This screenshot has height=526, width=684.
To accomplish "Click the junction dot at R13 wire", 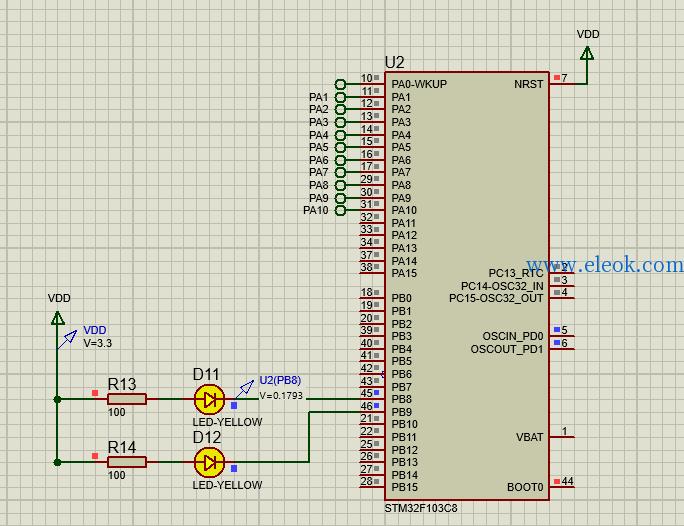I will pos(57,399).
